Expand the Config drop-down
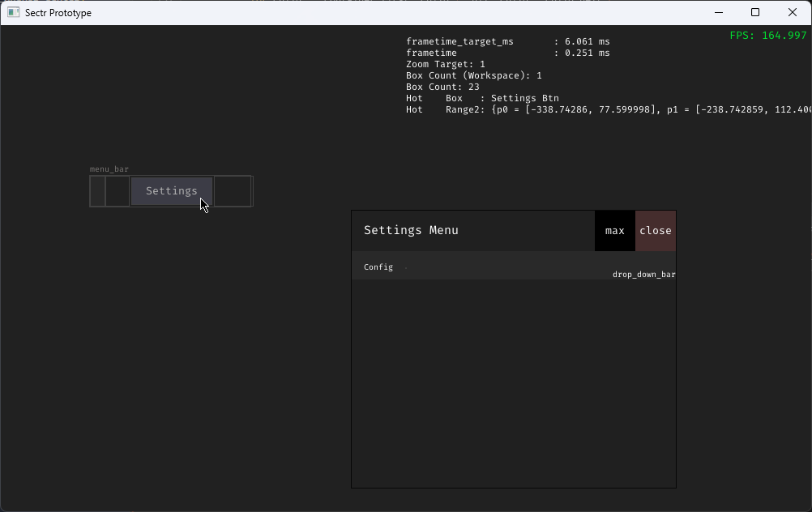The image size is (812, 512). pyautogui.click(x=378, y=267)
